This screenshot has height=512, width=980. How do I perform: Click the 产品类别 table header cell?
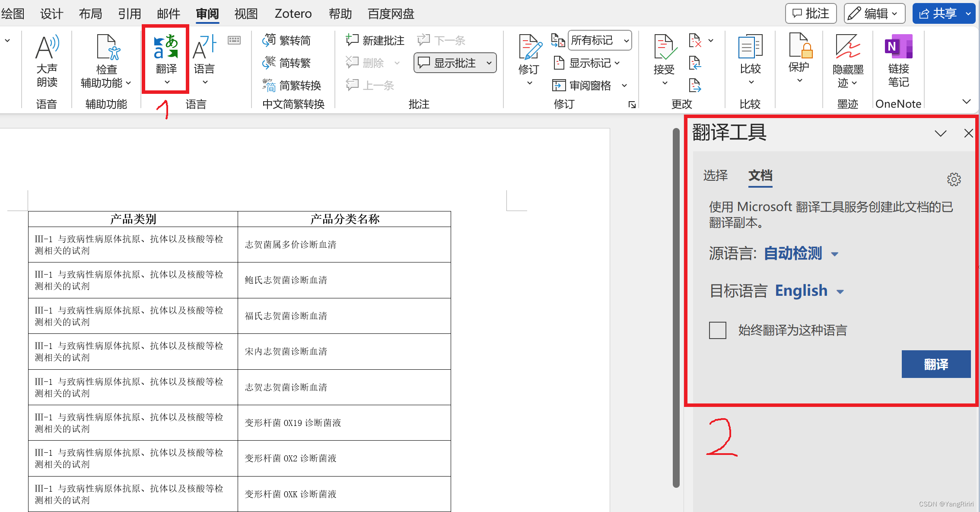click(x=133, y=219)
